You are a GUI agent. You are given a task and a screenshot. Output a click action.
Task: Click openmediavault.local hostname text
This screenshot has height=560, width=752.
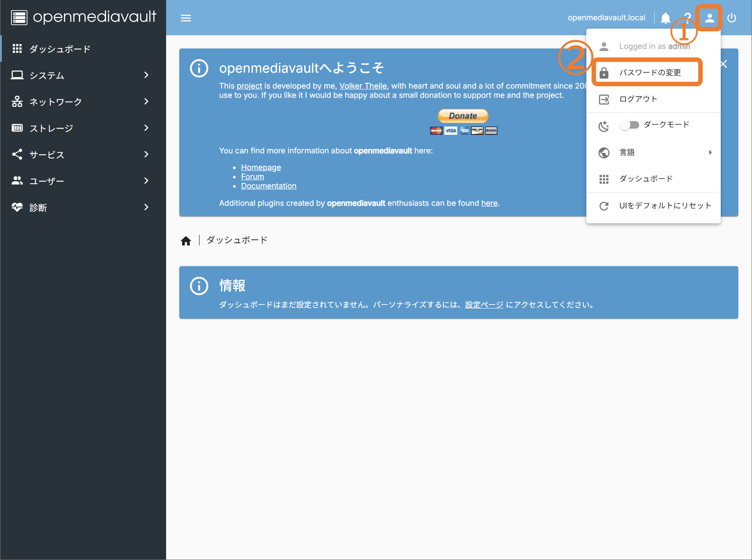pos(606,18)
